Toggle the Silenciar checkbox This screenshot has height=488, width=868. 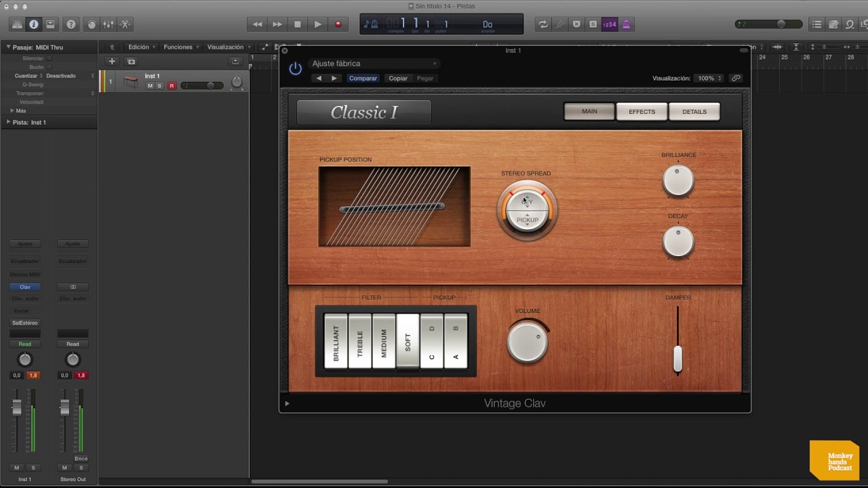click(50, 58)
